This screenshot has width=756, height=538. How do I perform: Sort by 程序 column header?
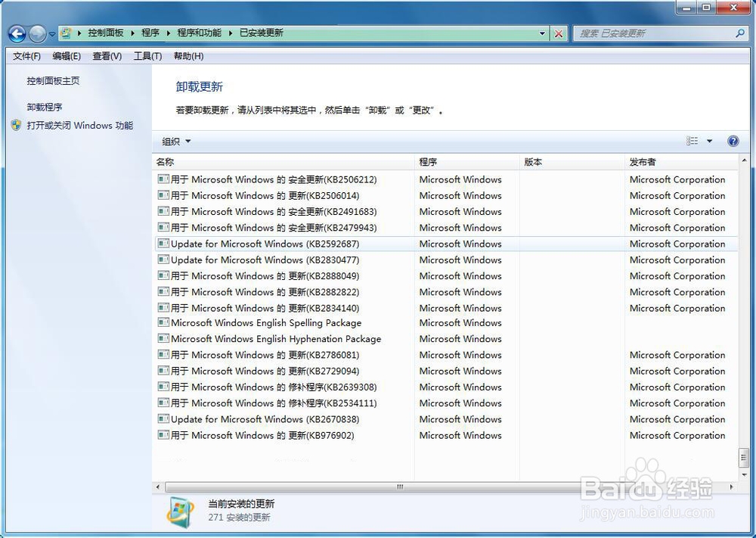(x=466, y=162)
